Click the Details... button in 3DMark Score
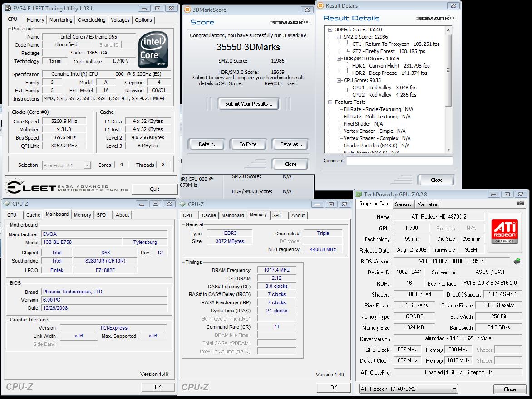The image size is (532, 399). (x=208, y=144)
